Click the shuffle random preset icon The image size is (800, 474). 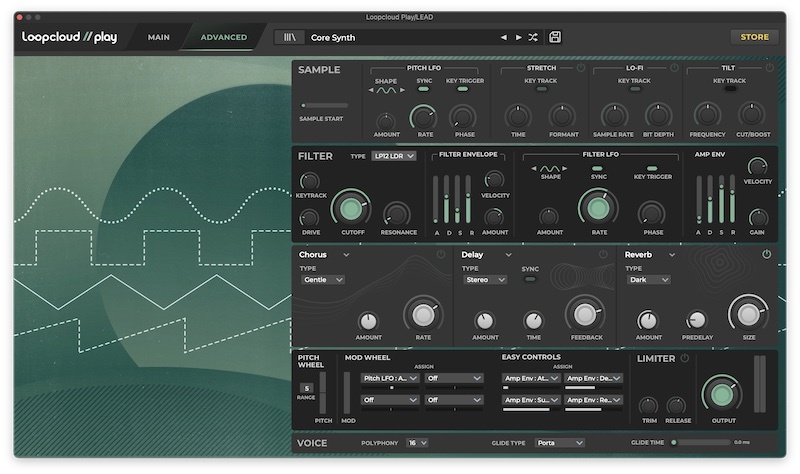point(533,37)
